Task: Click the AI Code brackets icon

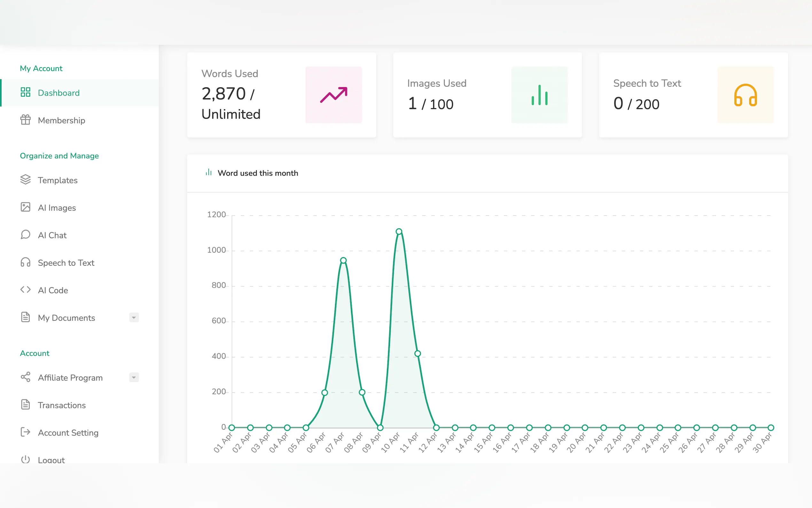Action: pos(26,290)
